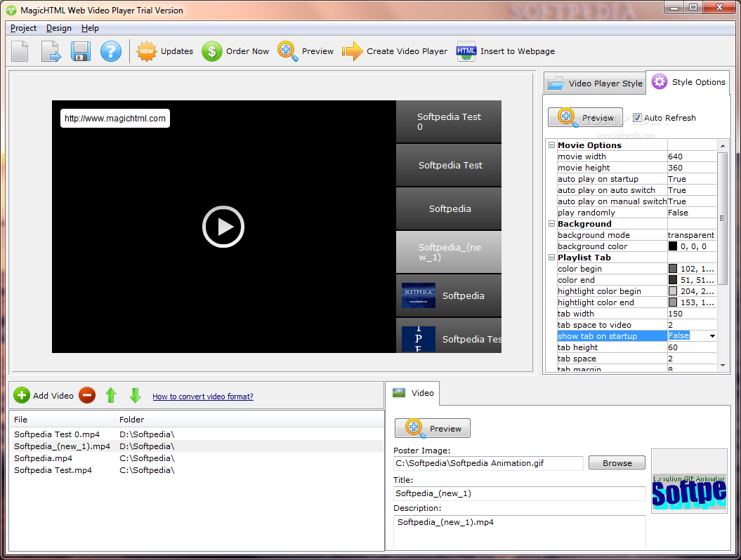Click Insert to Webpage HTML icon

pos(466,51)
